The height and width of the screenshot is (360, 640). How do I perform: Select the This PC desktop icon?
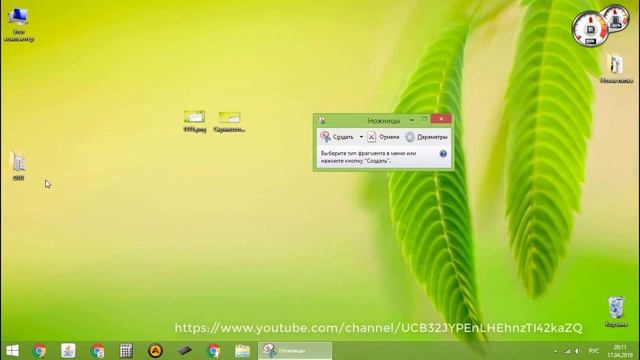point(18,24)
